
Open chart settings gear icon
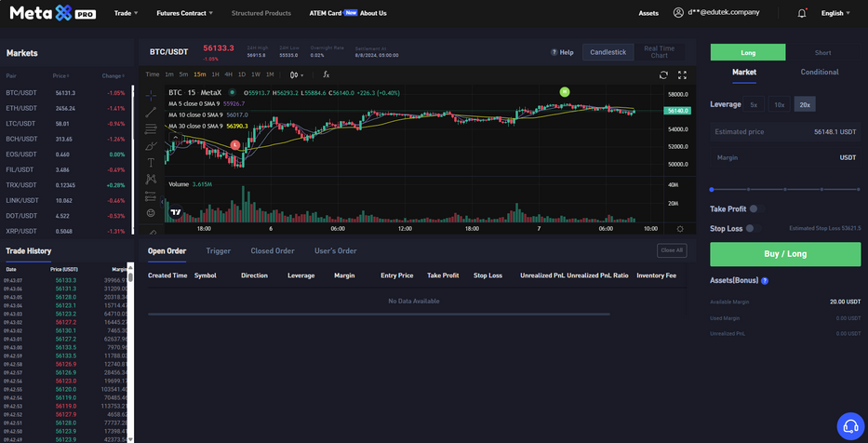(679, 228)
